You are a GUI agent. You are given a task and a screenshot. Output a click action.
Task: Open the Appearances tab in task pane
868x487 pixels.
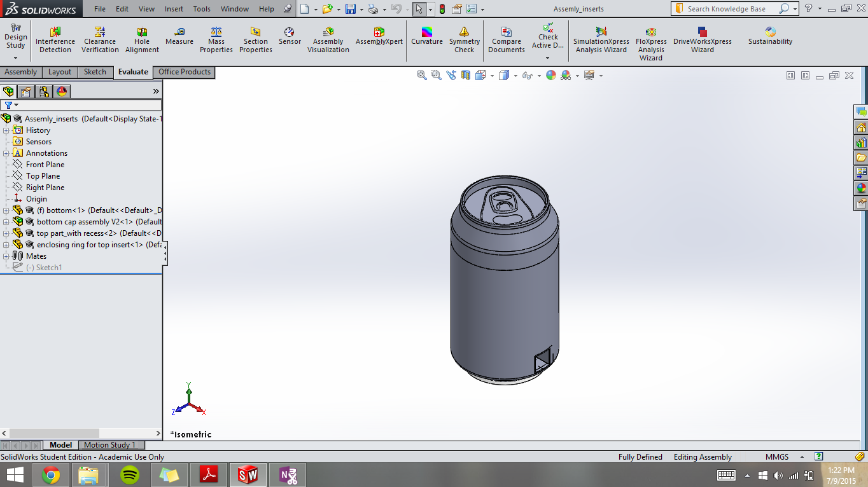(x=861, y=188)
